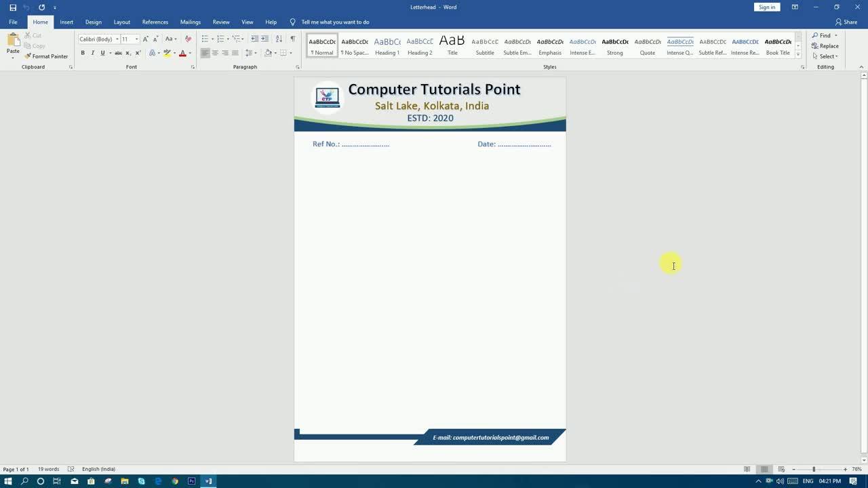Save the document with the Save icon
Screen dimensions: 868x488
[x=12, y=7]
